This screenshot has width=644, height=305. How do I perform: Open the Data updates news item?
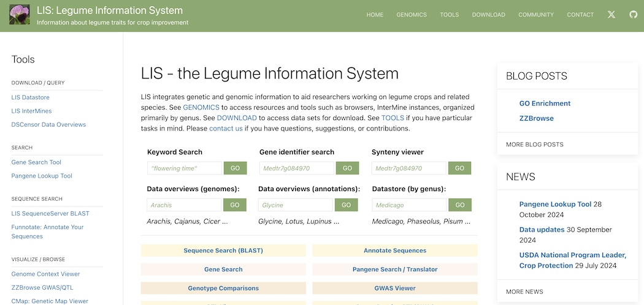(542, 230)
